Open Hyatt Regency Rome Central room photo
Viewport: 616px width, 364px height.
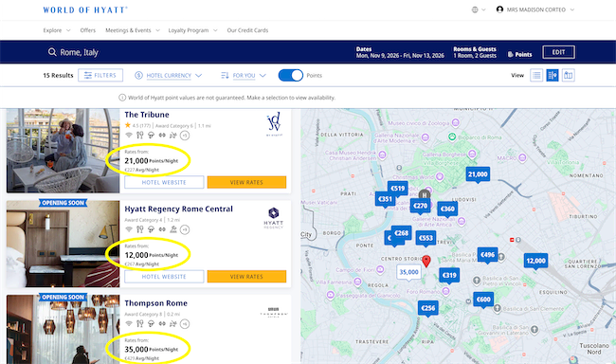63,245
